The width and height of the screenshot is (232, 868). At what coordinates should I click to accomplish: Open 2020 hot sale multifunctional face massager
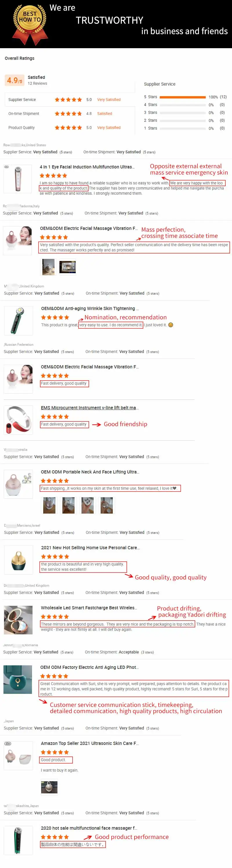coord(89,828)
